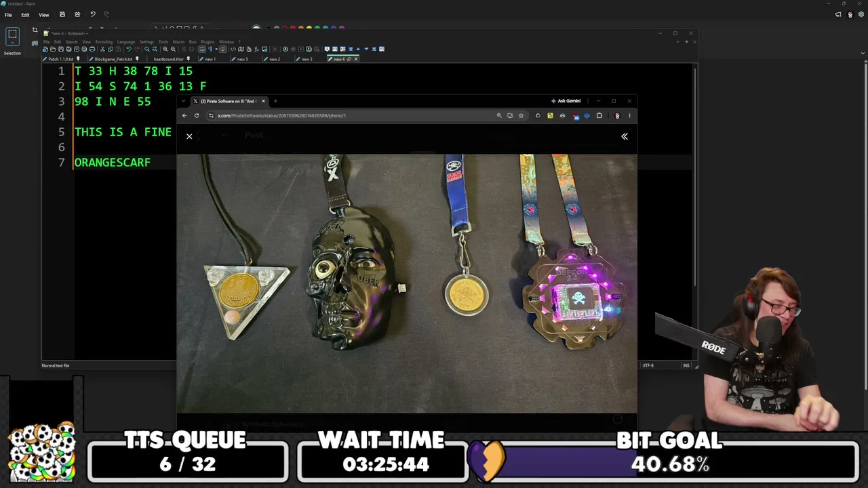
Task: Close the X photo viewer with X button
Action: 189,136
